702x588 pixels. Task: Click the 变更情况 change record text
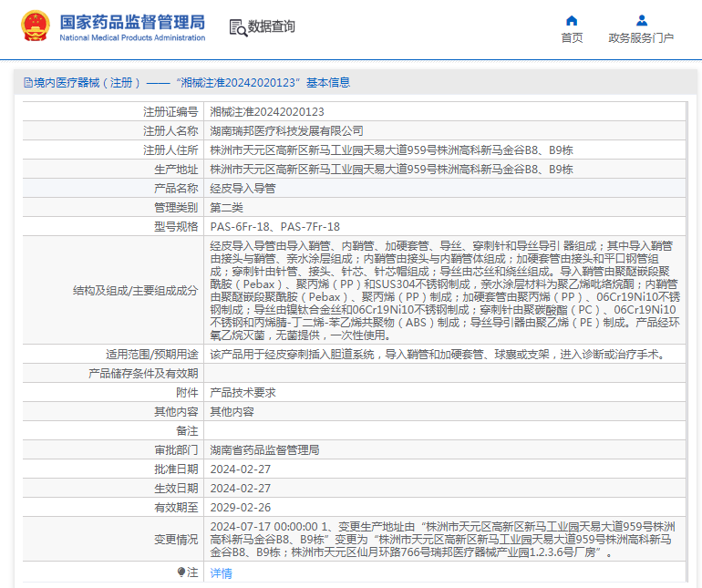(x=443, y=539)
